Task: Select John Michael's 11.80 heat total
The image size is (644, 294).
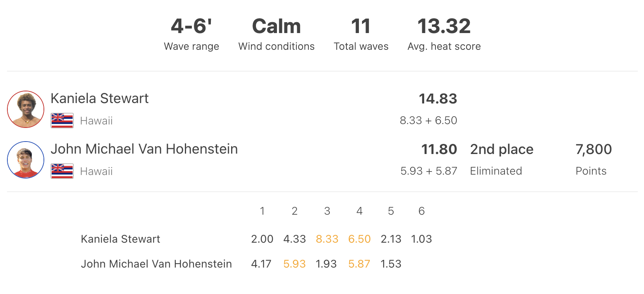Action: [x=439, y=149]
